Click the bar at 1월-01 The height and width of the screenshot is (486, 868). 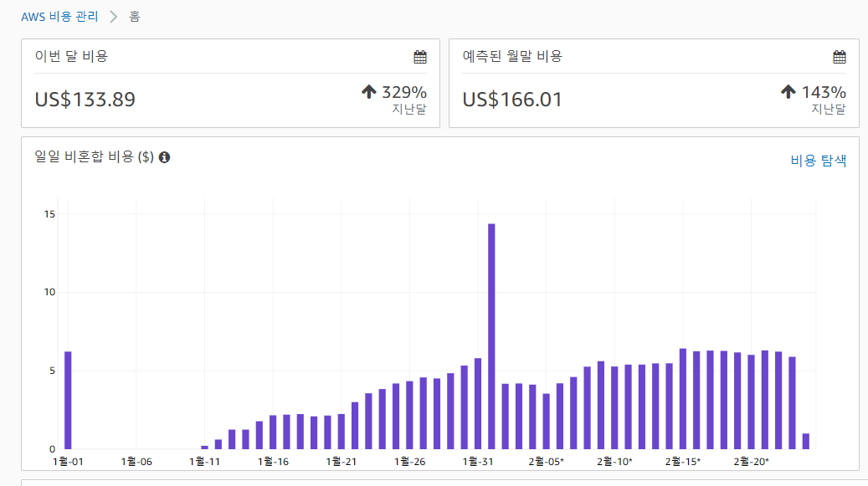[x=68, y=401]
